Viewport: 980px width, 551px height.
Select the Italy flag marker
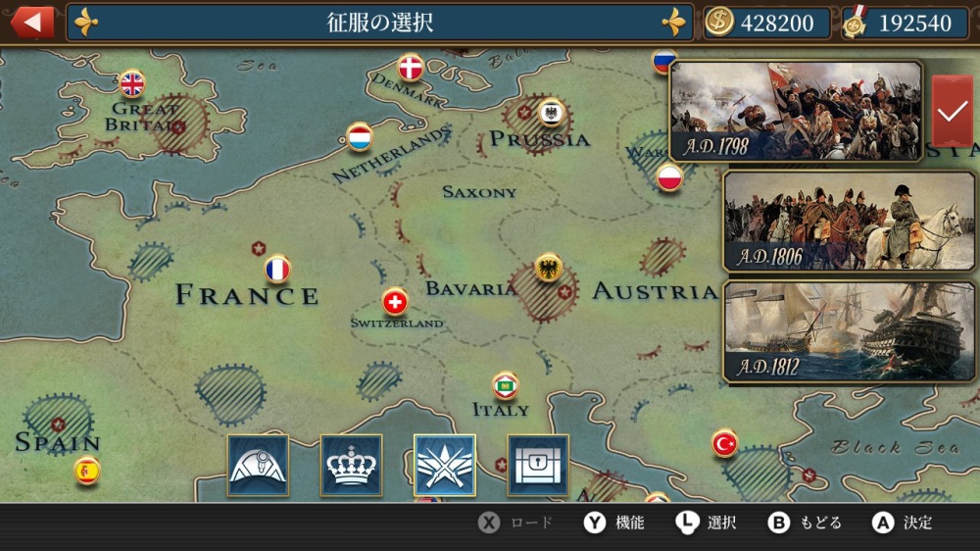[x=505, y=386]
